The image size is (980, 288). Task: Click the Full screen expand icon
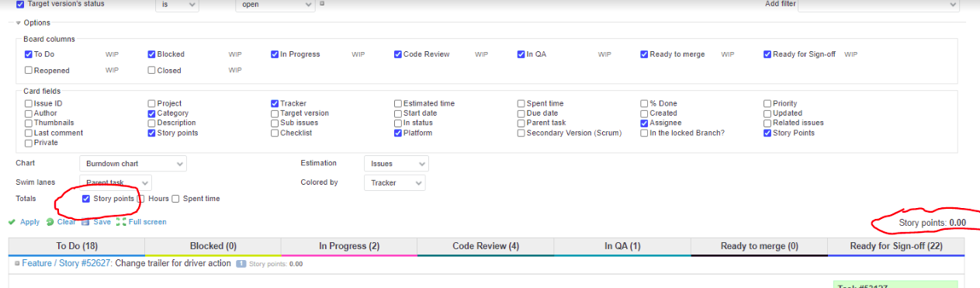(x=121, y=222)
